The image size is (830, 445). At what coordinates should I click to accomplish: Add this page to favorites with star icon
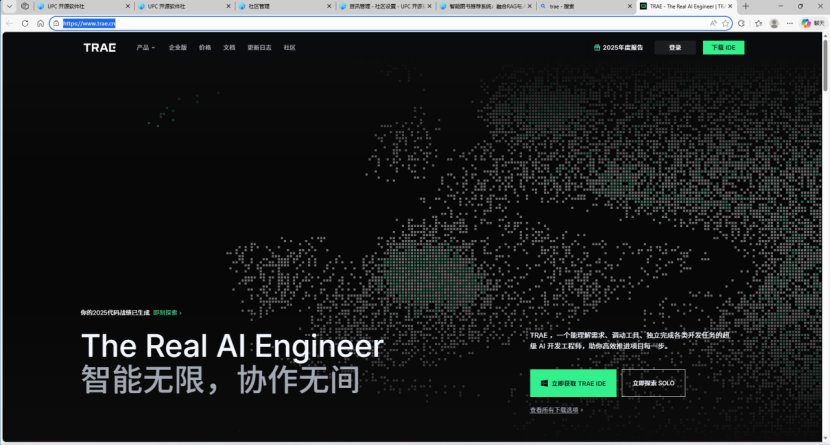coord(725,23)
